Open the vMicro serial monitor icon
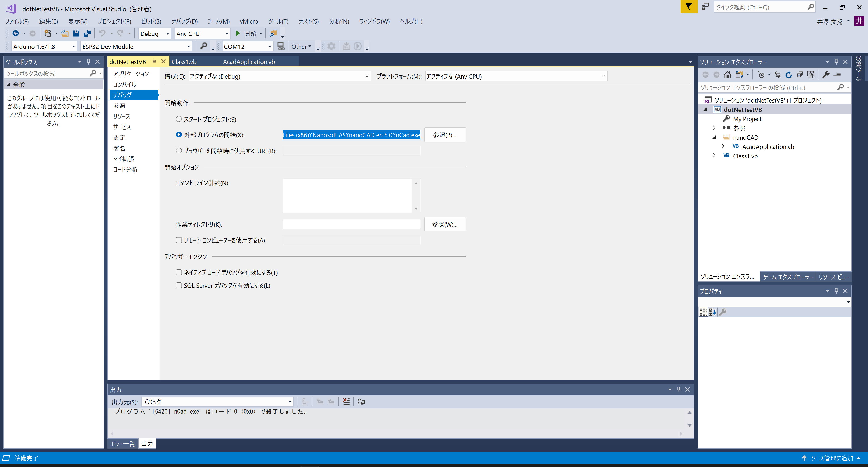This screenshot has height=467, width=868. [281, 46]
